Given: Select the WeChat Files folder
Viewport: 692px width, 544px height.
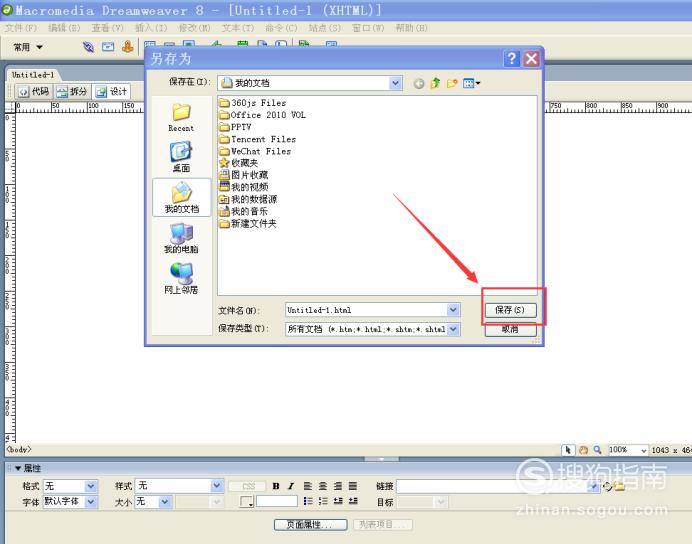Looking at the screenshot, I should (256, 151).
